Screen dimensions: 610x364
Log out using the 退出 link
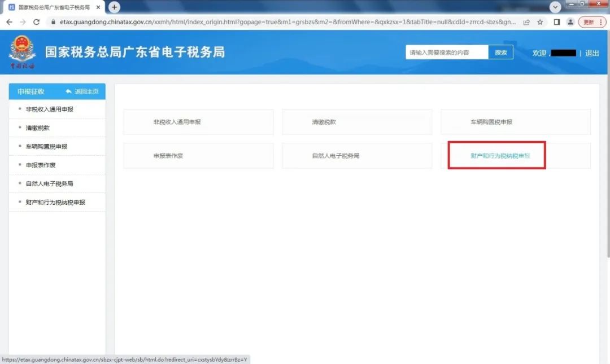point(592,53)
